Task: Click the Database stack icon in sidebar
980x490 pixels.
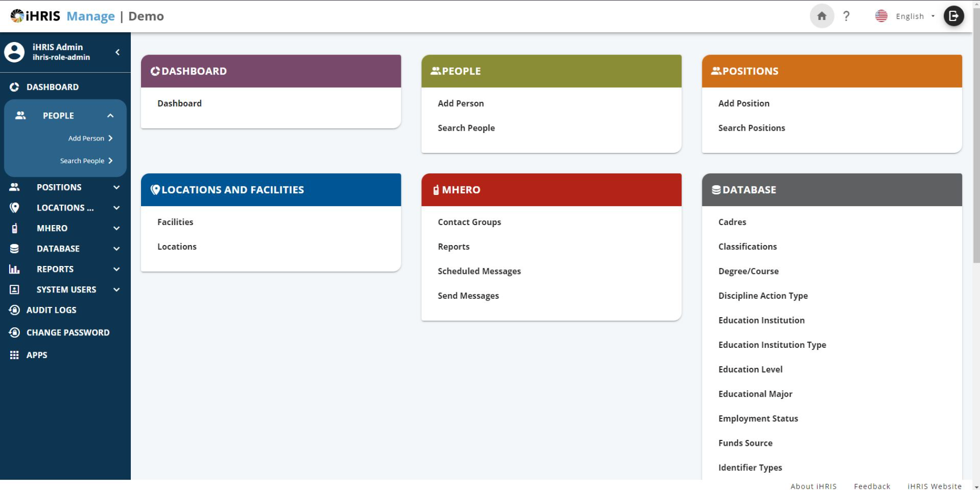Action: 15,248
